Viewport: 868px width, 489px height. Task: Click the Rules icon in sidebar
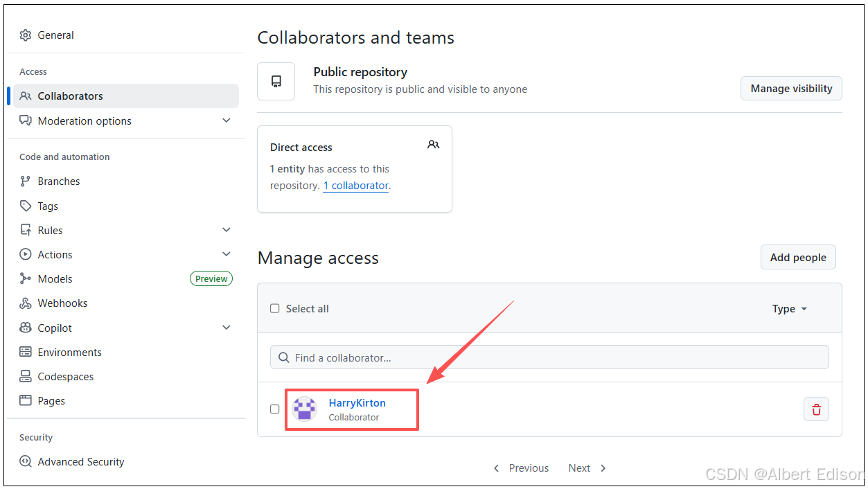point(26,230)
